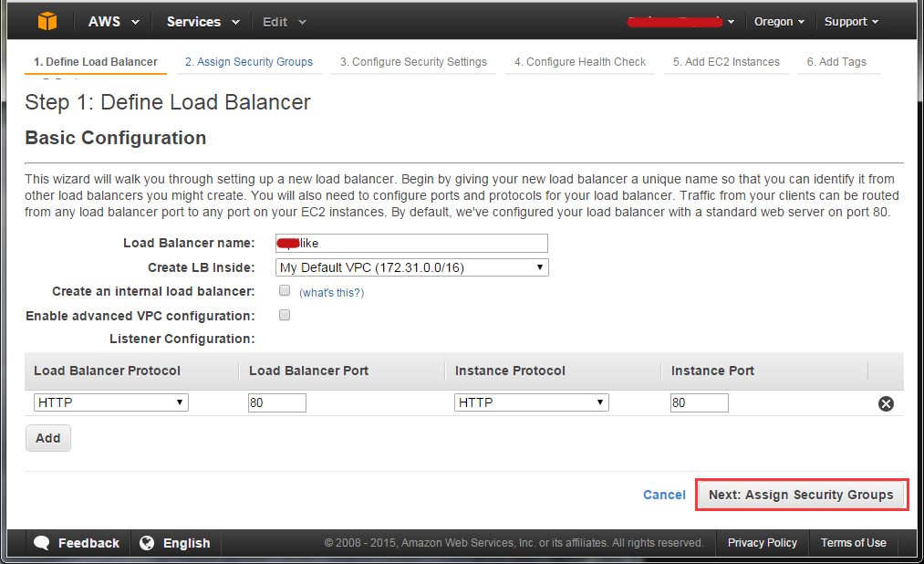Screen dimensions: 924x564
Task: Enable the internal load balancer checkbox
Action: (285, 290)
